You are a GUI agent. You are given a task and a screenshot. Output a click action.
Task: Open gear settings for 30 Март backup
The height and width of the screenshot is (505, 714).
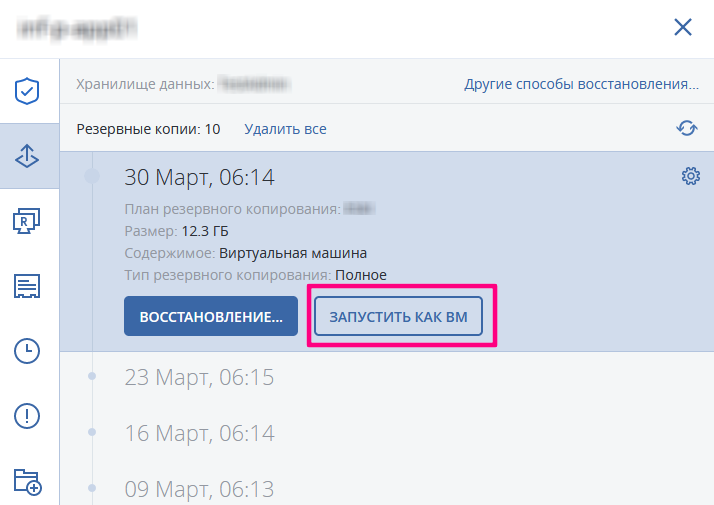691,176
